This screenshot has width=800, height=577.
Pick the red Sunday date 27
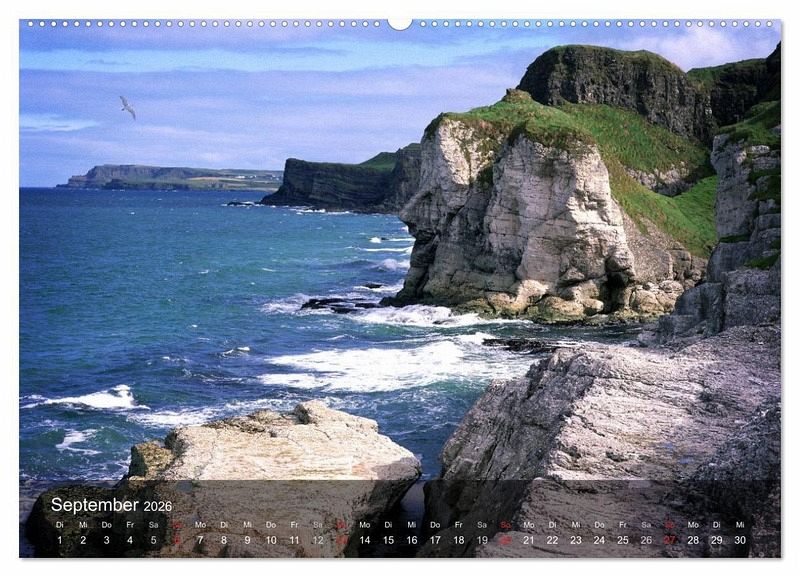[x=670, y=540]
